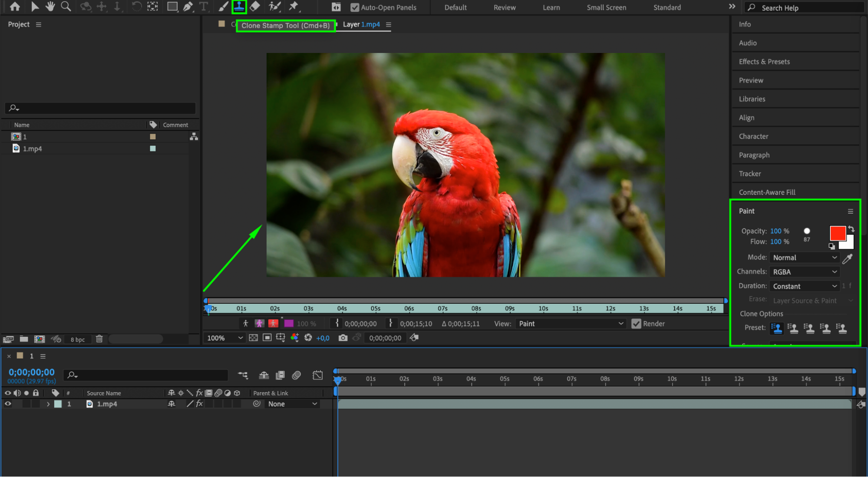The height and width of the screenshot is (477, 868).
Task: Open the Effects & Presets panel
Action: click(x=764, y=62)
